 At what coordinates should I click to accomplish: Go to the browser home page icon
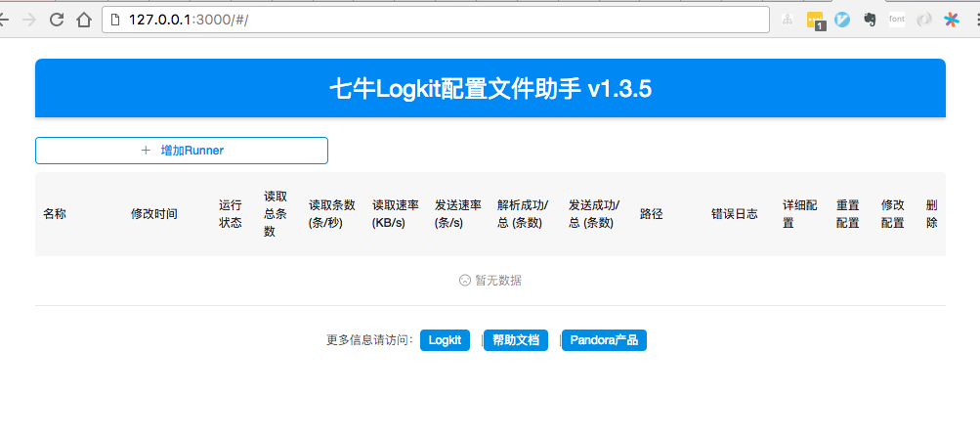coord(84,20)
